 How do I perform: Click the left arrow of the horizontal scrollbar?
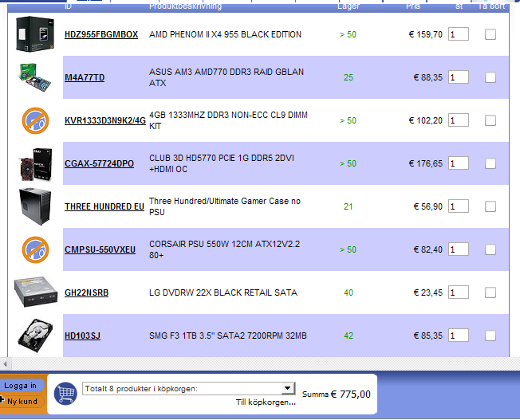pyautogui.click(x=5, y=363)
